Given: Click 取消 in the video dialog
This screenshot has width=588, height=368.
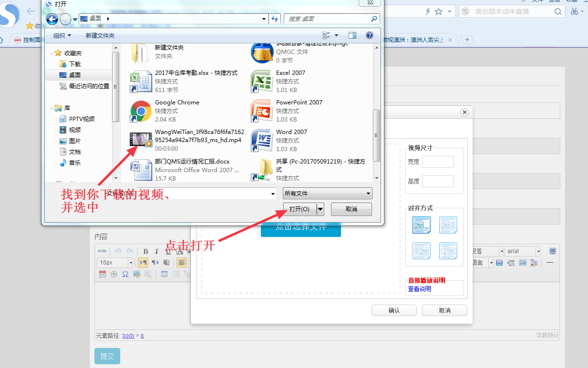Looking at the screenshot, I should pos(444,310).
